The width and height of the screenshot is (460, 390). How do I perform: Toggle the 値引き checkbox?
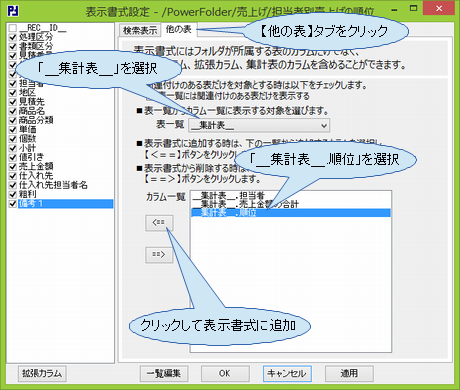tap(13, 157)
